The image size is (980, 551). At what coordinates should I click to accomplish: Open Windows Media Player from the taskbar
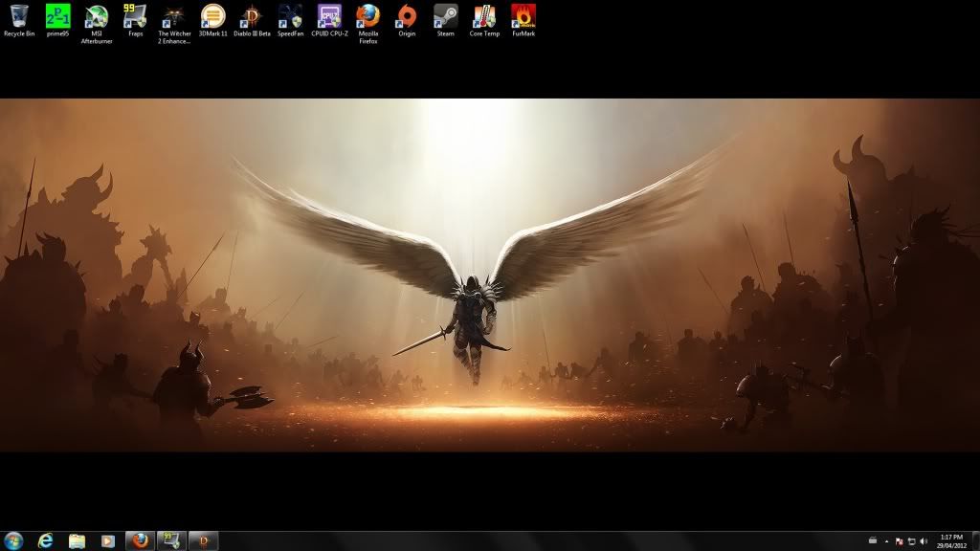(x=108, y=541)
